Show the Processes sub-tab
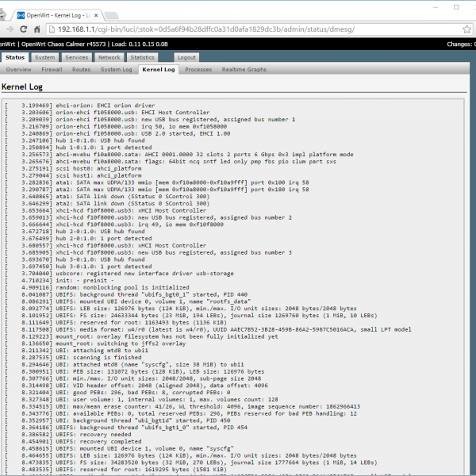This screenshot has width=476, height=476. (x=198, y=70)
